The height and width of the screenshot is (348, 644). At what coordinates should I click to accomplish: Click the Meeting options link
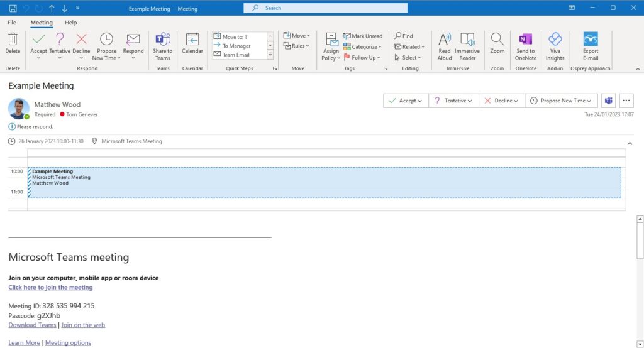(x=68, y=343)
